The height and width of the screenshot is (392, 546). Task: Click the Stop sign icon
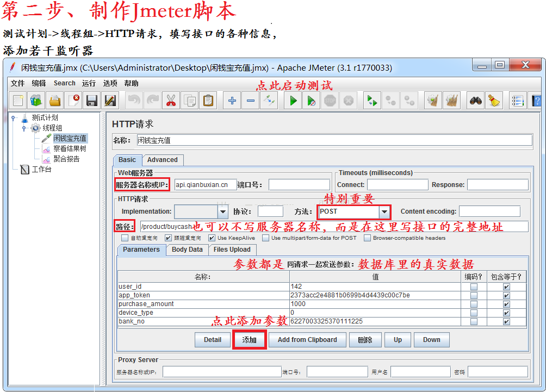[x=330, y=101]
